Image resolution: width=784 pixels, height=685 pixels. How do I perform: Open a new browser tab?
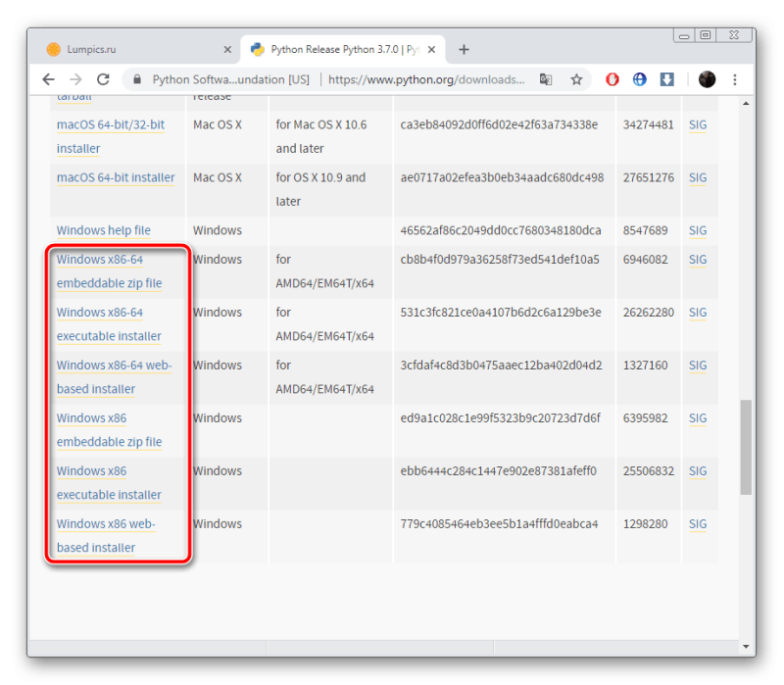[464, 50]
